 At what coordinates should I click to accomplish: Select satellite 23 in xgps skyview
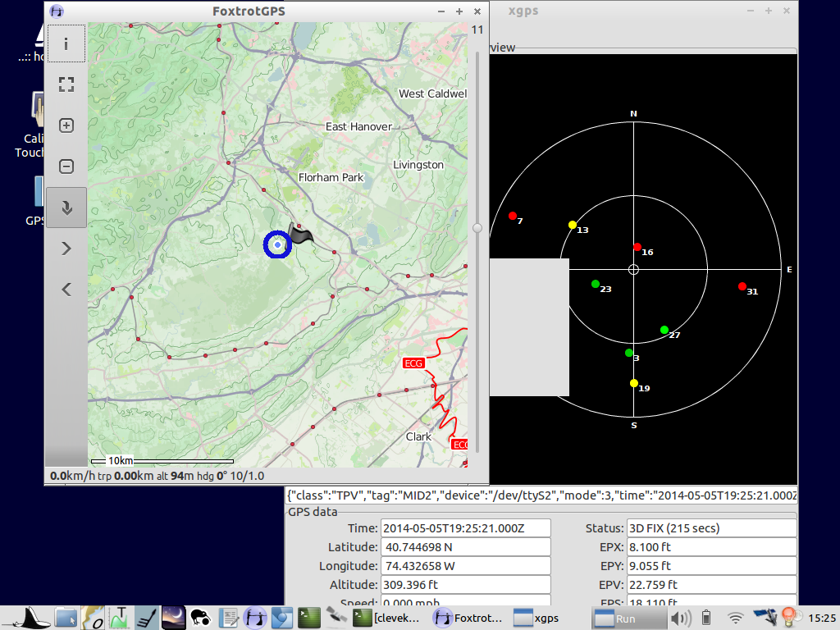point(596,284)
